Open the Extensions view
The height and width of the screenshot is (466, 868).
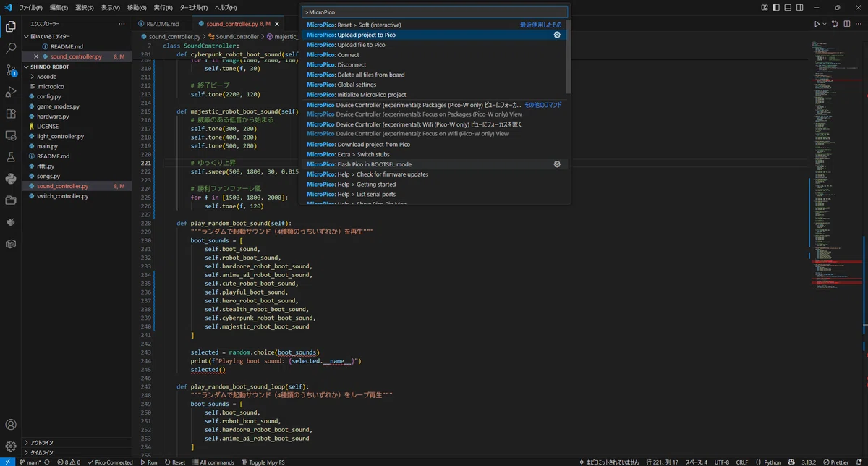11,114
